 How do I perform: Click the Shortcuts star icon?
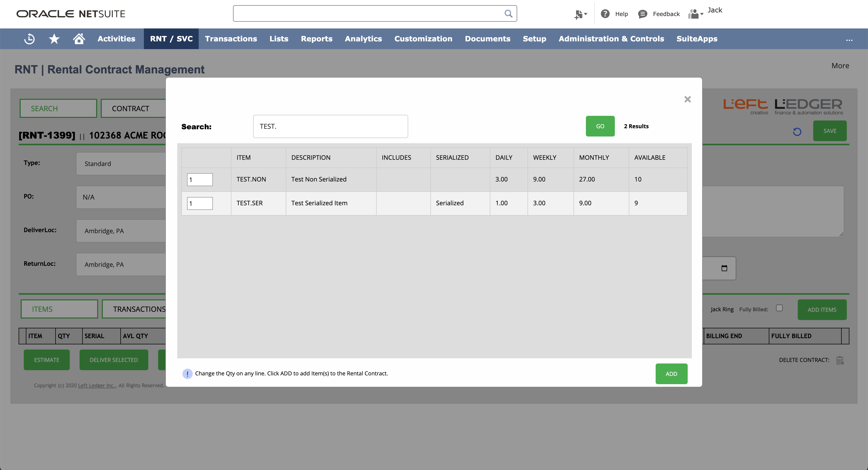coord(54,39)
